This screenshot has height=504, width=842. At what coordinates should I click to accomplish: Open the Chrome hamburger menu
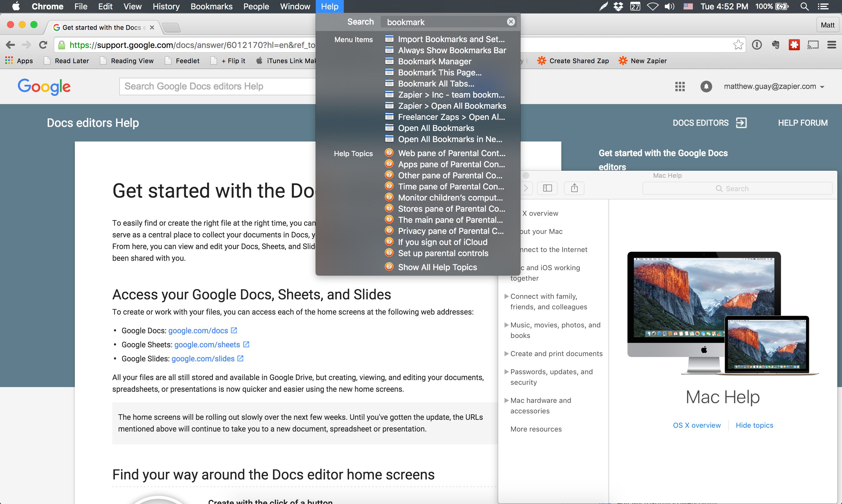coord(831,44)
